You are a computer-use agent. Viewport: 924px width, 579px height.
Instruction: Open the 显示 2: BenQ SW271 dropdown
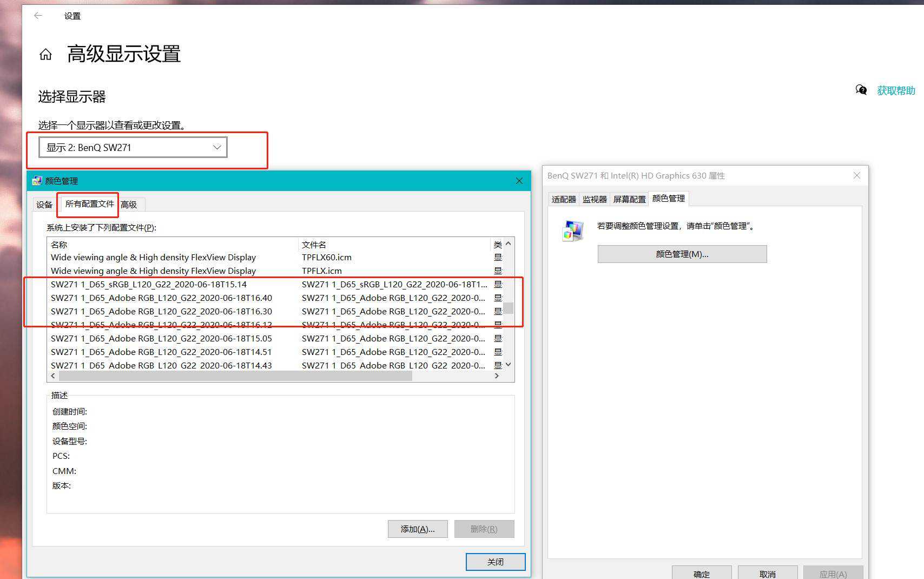(x=133, y=147)
